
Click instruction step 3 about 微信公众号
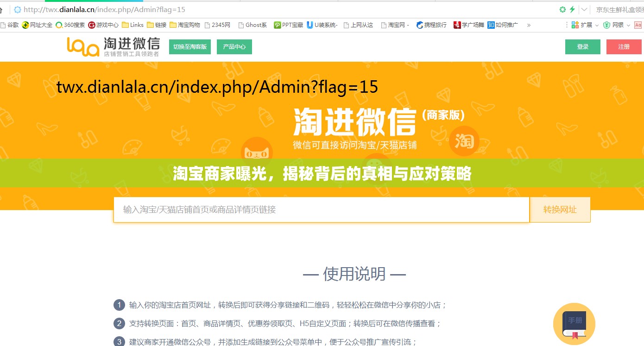pyautogui.click(x=265, y=342)
